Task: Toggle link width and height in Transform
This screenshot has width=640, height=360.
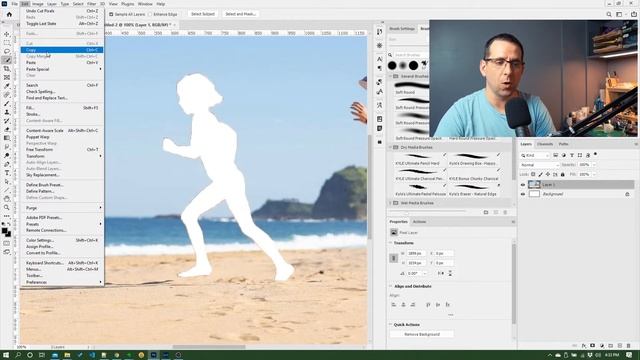Action: click(393, 258)
